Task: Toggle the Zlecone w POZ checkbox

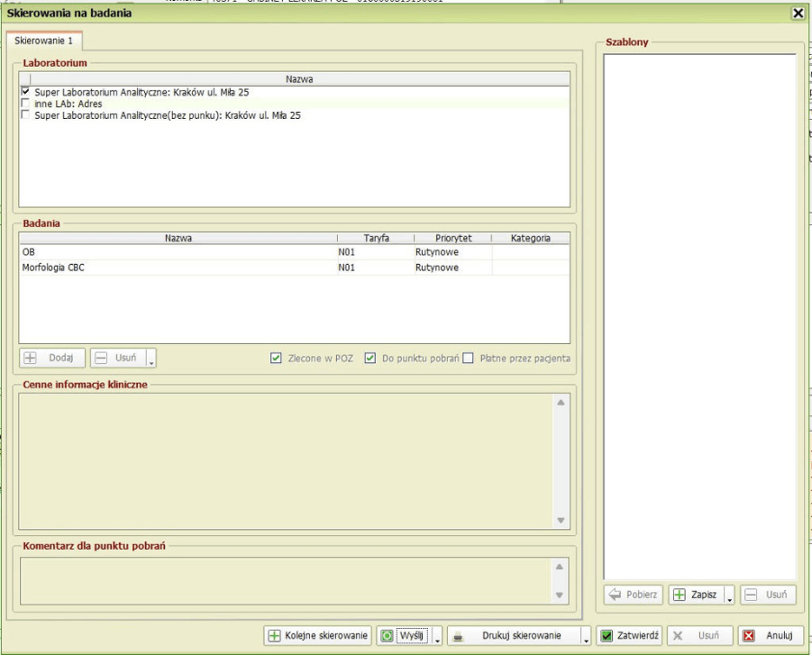Action: pyautogui.click(x=276, y=358)
